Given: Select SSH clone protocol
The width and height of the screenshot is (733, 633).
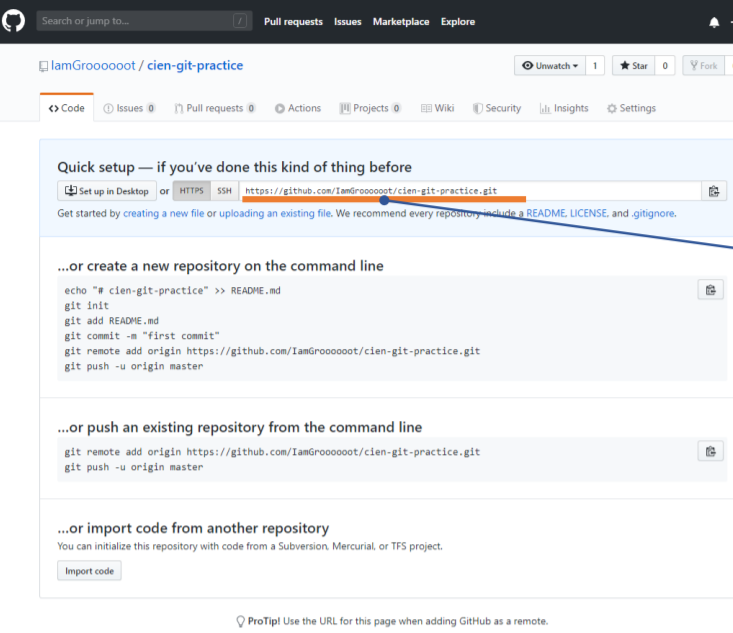Looking at the screenshot, I should [x=224, y=191].
